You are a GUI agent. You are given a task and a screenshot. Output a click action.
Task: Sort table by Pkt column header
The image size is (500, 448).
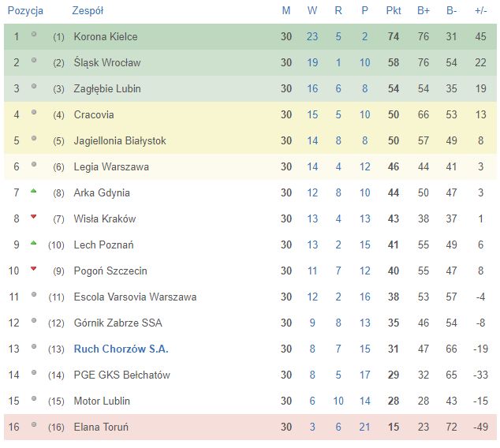394,10
